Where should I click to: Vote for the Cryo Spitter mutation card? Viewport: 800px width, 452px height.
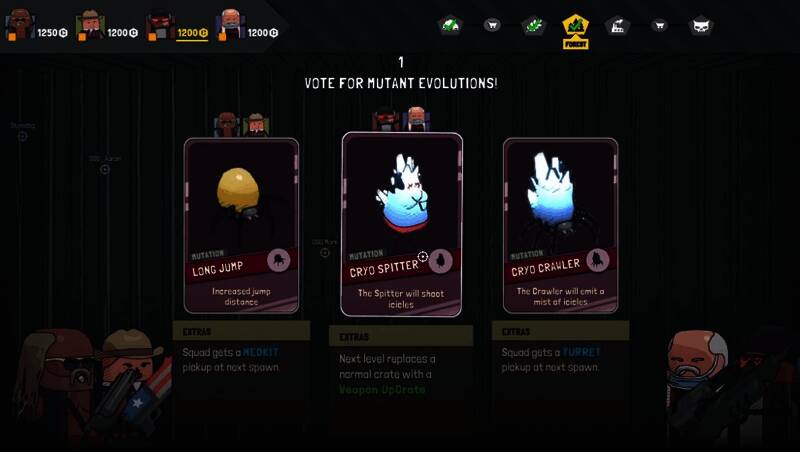(402, 224)
